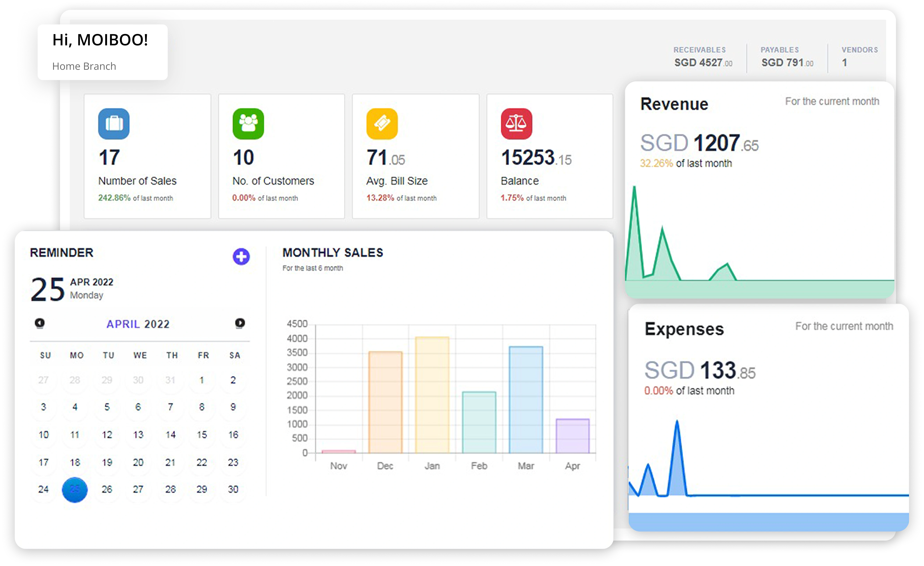924x566 pixels.
Task: Go to previous month in calendar
Action: click(x=39, y=323)
